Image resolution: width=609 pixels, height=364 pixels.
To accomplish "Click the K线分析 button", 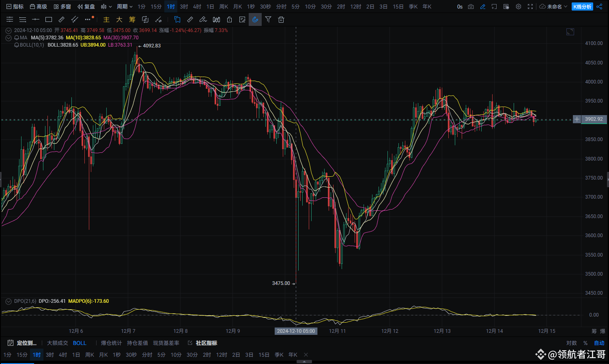I will (x=582, y=6).
